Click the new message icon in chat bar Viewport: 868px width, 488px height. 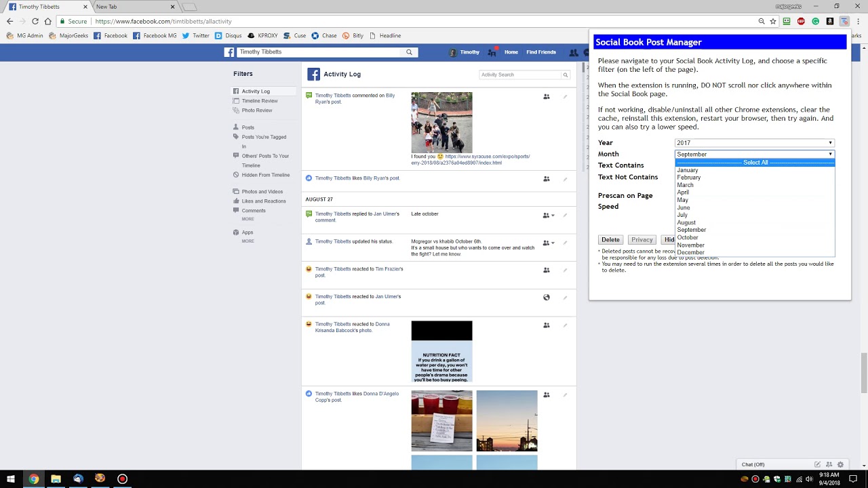click(x=818, y=464)
